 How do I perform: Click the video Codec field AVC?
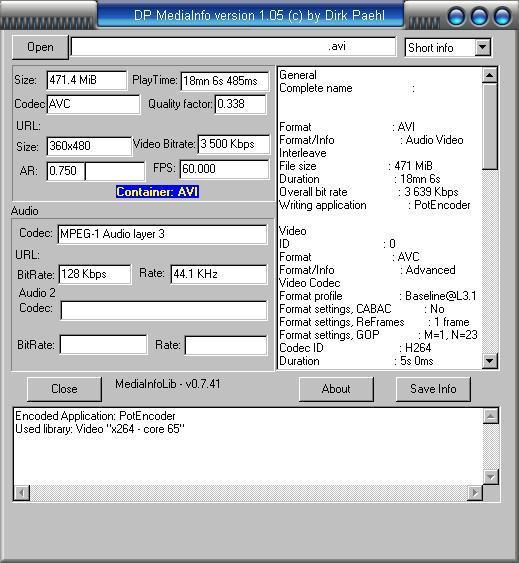pyautogui.click(x=93, y=104)
